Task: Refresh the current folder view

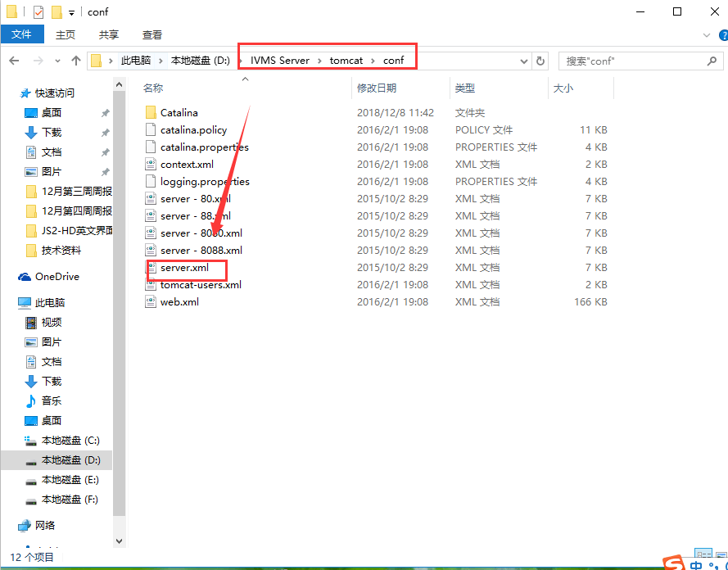Action: 540,61
